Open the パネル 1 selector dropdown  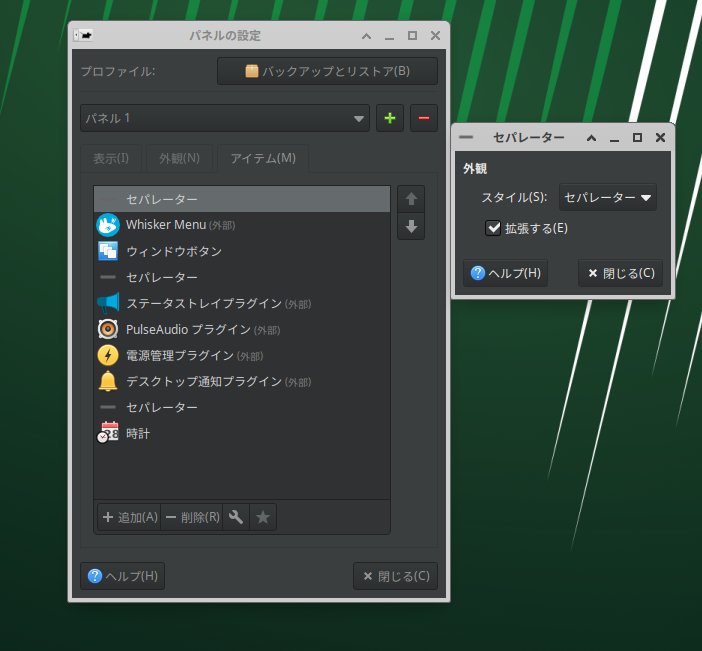click(x=225, y=118)
